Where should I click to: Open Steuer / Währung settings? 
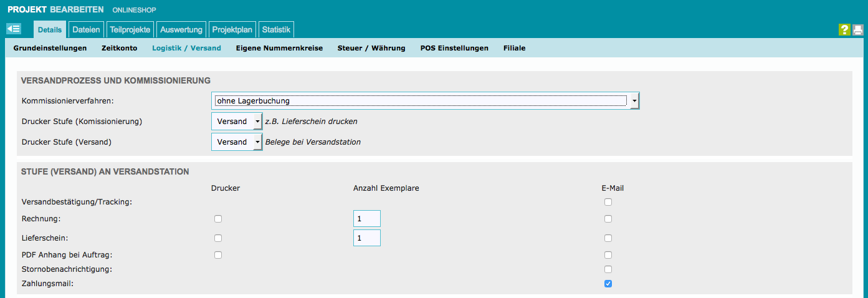click(371, 48)
